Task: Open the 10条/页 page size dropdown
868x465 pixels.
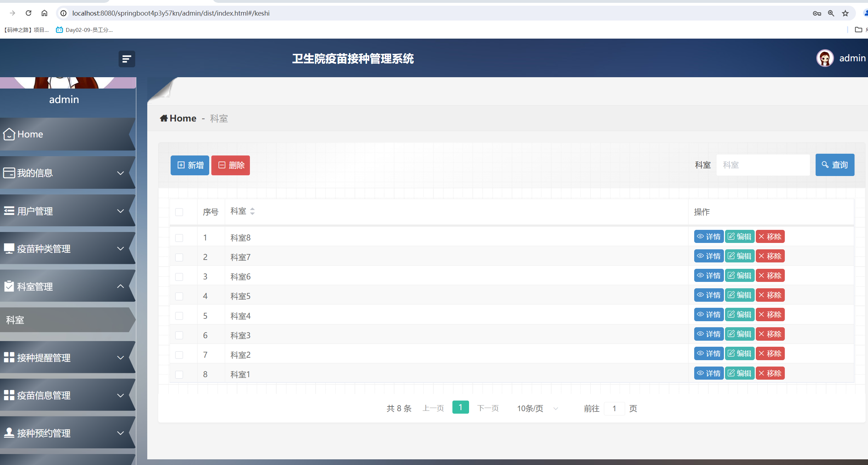Action: point(537,408)
